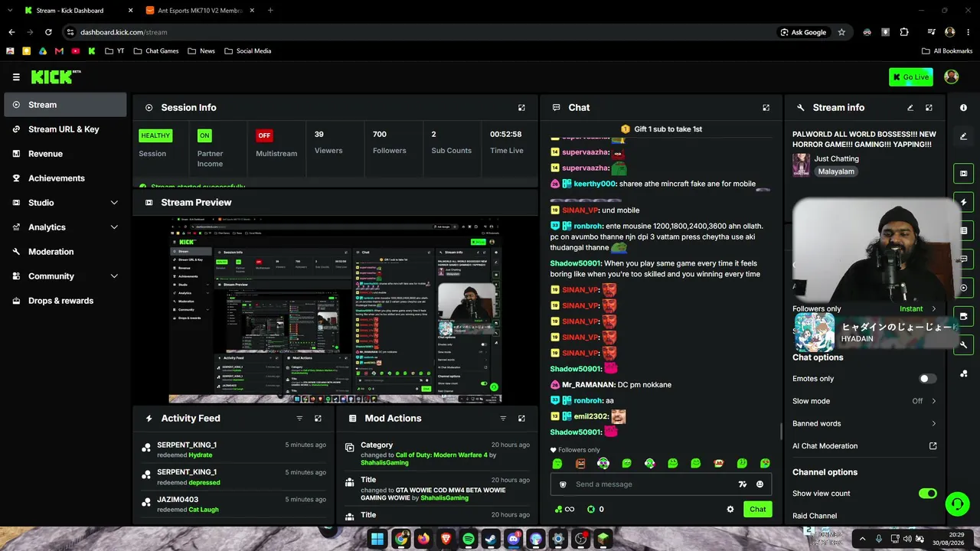Expand the Stream info panel to fullscreen

coord(929,108)
